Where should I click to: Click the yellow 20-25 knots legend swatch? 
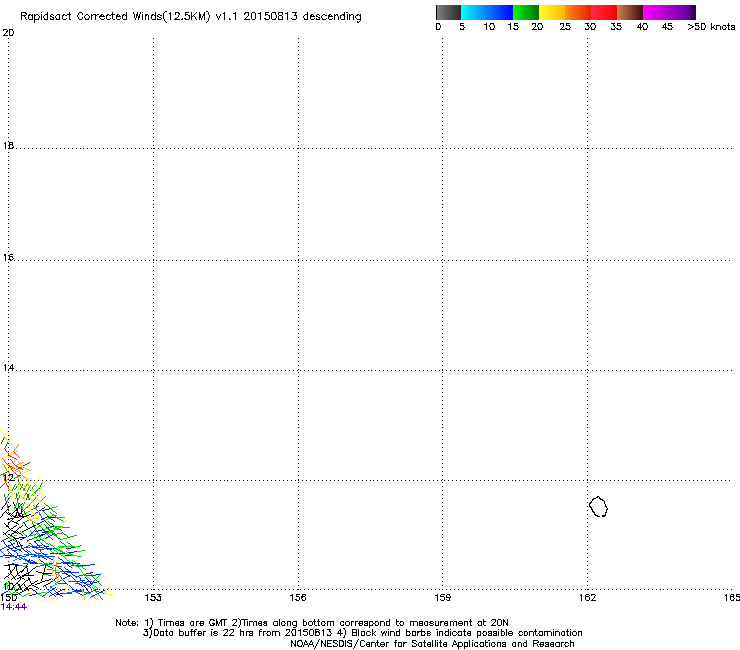pos(552,12)
